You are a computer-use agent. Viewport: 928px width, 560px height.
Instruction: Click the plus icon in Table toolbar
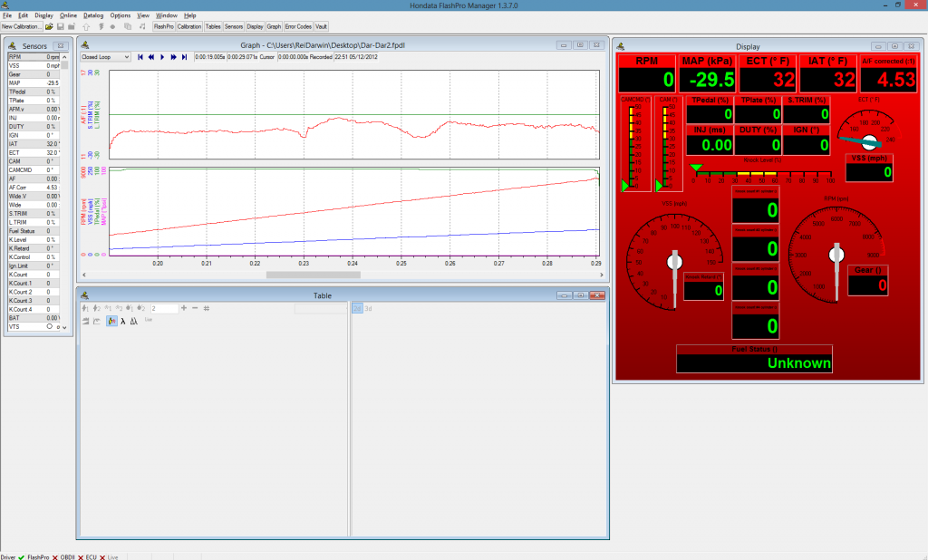pos(184,308)
